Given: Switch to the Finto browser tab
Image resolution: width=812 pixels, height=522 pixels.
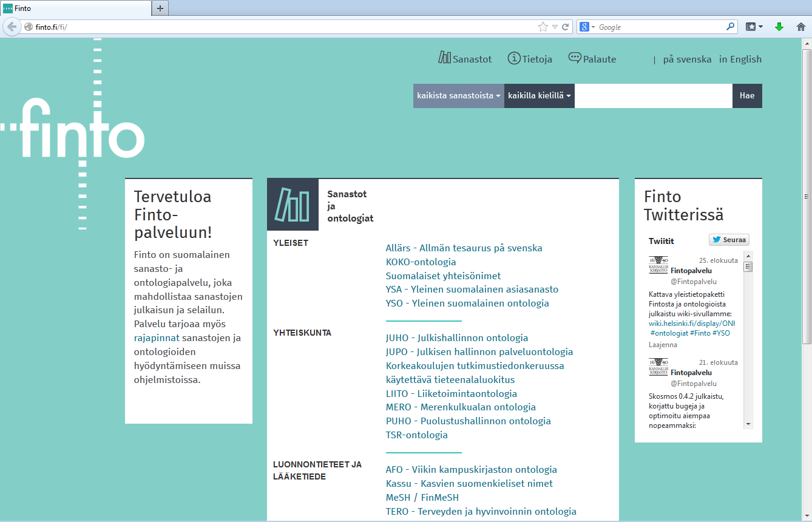Looking at the screenshot, I should (76, 8).
